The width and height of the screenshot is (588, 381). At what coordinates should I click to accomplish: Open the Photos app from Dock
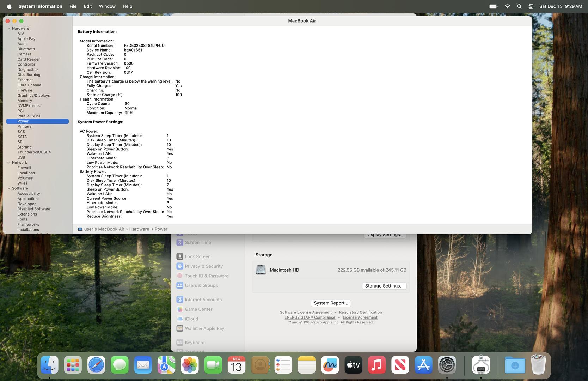190,365
